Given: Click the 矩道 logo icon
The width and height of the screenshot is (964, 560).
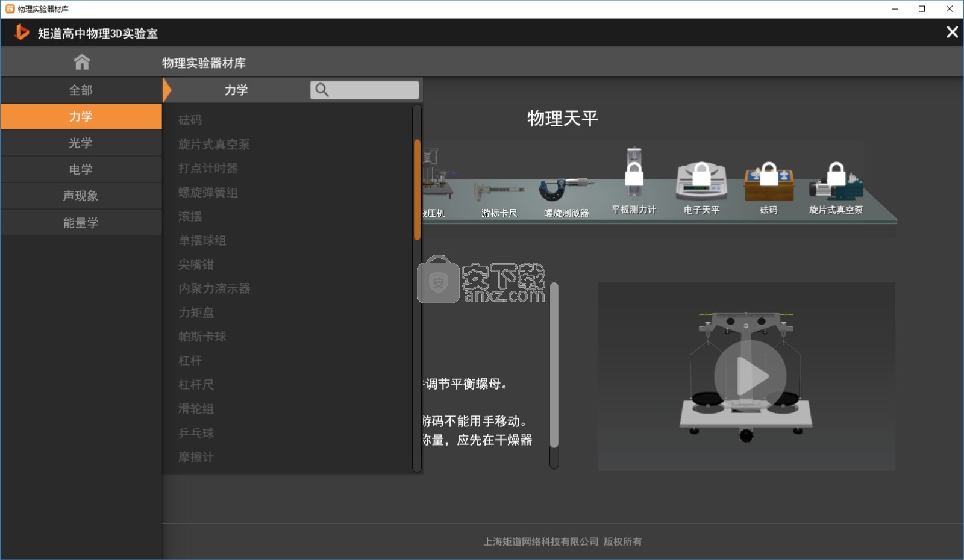Looking at the screenshot, I should pos(22,32).
